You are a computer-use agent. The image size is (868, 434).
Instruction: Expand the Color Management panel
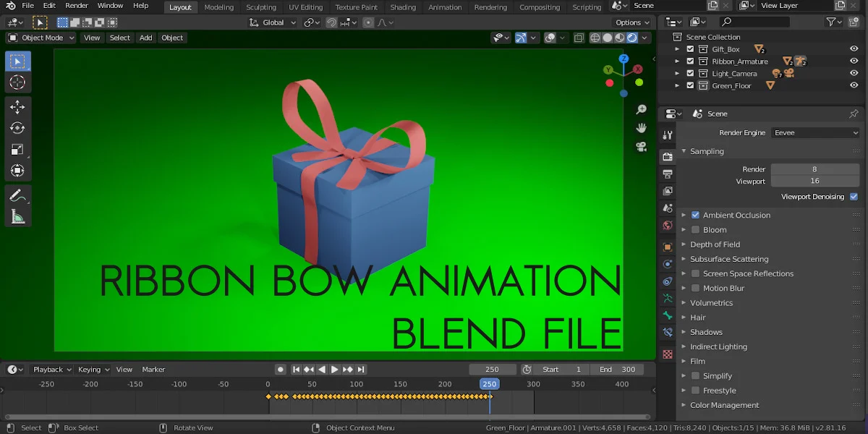click(x=724, y=405)
